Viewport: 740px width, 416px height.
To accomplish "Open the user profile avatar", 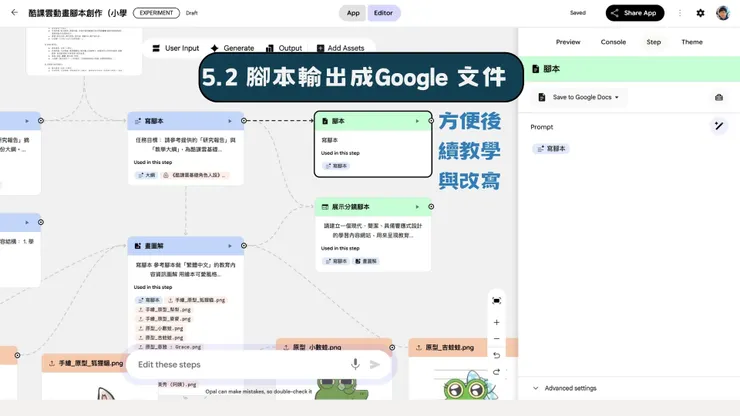I will coord(723,13).
